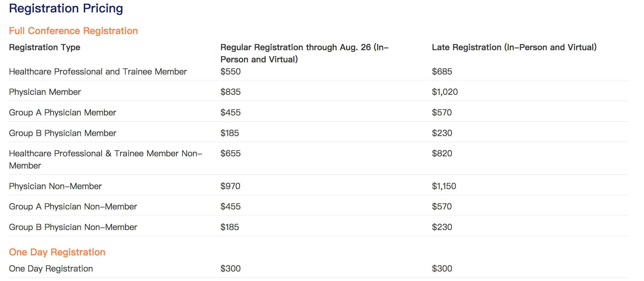Select the Full Conference Registration heading
The image size is (644, 281).
[x=73, y=31]
